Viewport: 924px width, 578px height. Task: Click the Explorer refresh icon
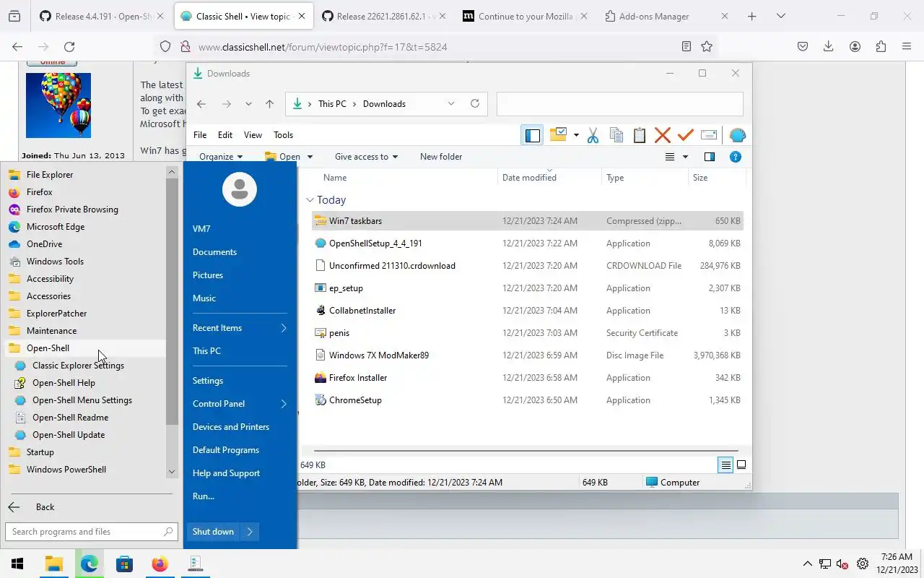click(474, 103)
